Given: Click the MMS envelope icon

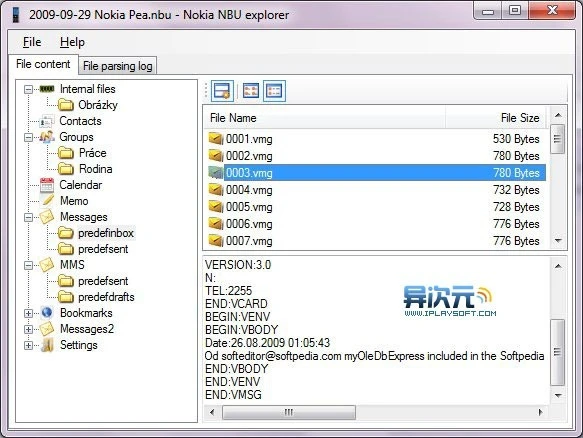Looking at the screenshot, I should tap(47, 265).
